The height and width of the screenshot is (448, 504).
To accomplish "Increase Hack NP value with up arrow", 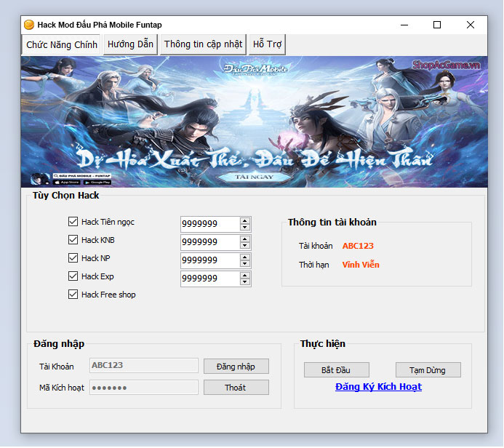I will tap(245, 257).
